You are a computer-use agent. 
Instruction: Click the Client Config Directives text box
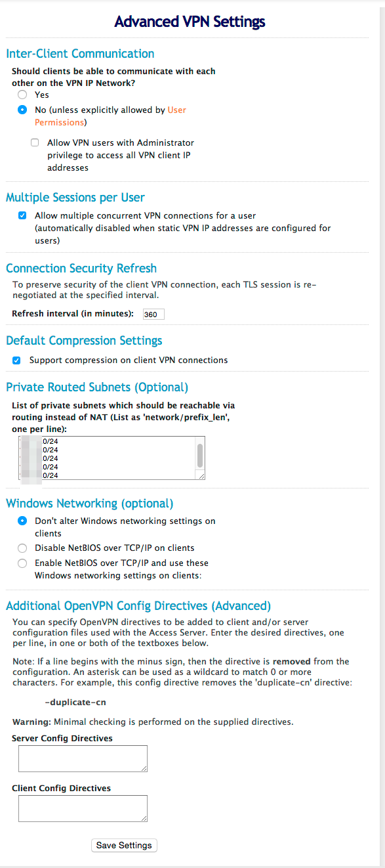83,808
